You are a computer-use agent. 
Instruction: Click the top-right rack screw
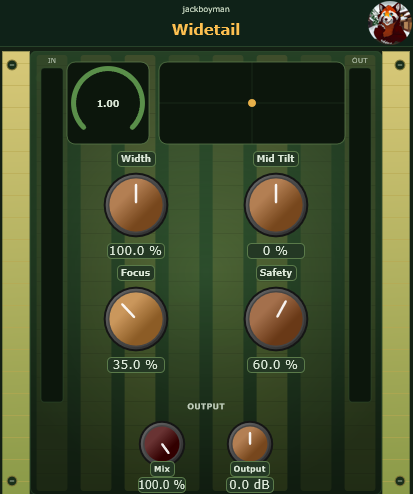(x=400, y=65)
